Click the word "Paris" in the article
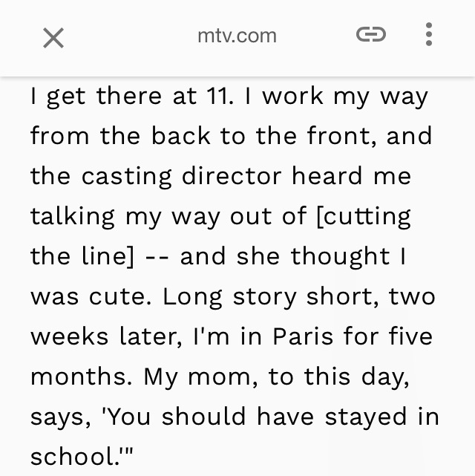 (x=303, y=336)
